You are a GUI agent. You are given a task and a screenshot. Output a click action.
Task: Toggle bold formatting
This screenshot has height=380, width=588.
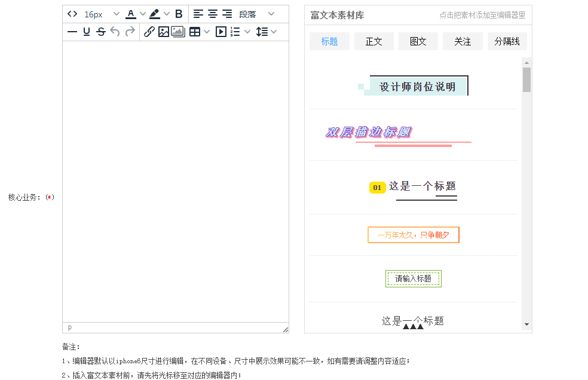[x=179, y=14]
